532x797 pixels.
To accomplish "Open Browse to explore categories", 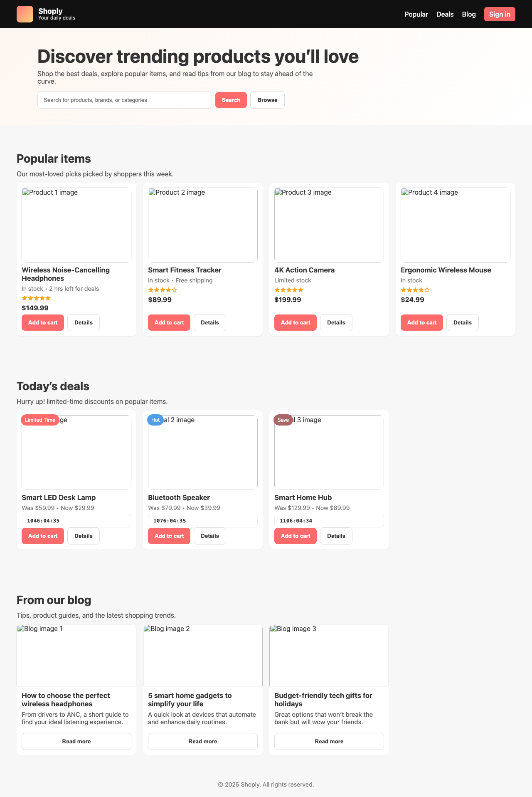I will point(267,100).
